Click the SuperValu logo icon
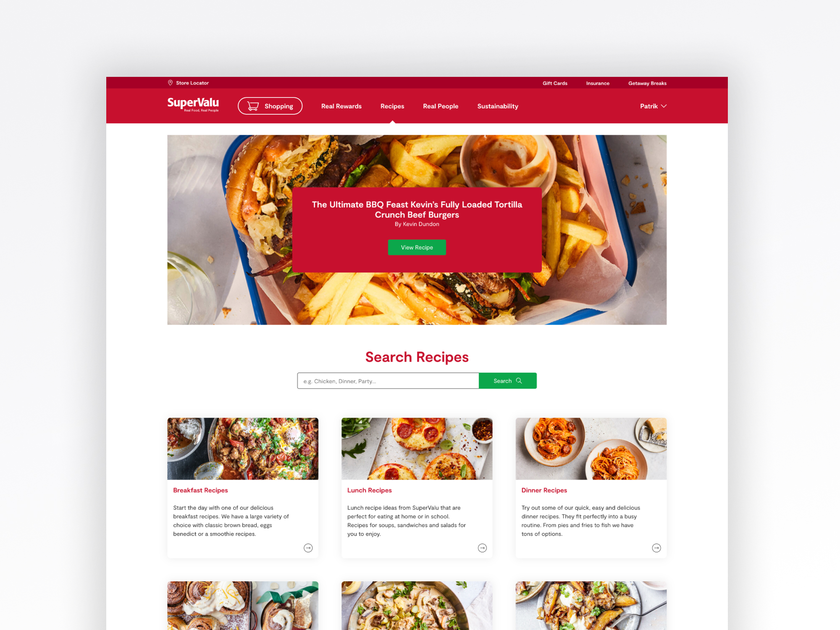The height and width of the screenshot is (630, 840). 192,105
